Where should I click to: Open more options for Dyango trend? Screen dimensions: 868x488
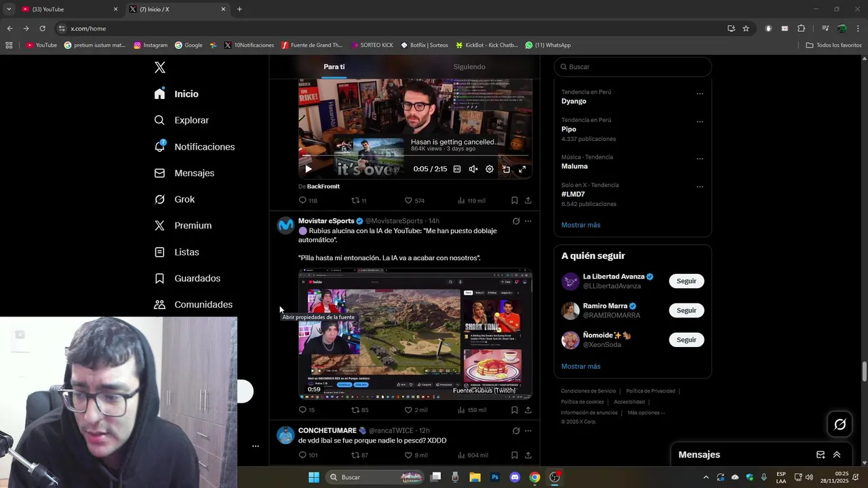coord(700,94)
